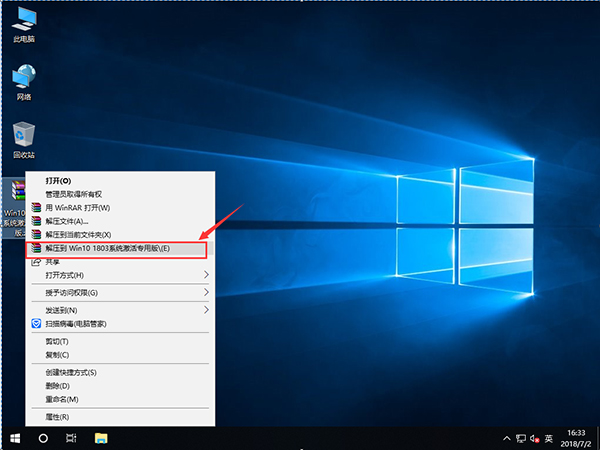Select 剪切(T) in the context menu
600x450 pixels.
pyautogui.click(x=120, y=341)
